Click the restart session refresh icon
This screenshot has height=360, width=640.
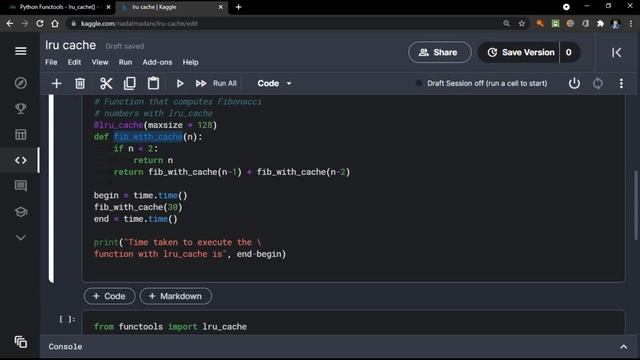point(598,83)
